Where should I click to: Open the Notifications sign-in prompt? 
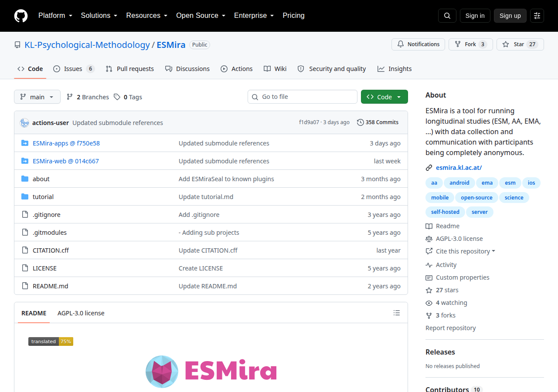[x=418, y=44]
